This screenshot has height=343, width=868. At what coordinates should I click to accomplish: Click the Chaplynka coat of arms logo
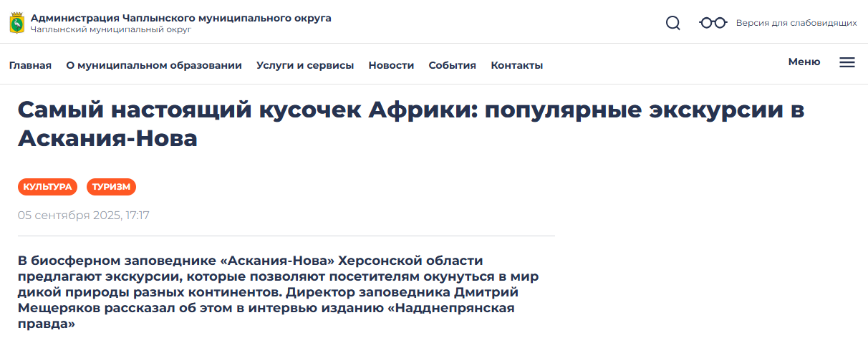(x=16, y=23)
